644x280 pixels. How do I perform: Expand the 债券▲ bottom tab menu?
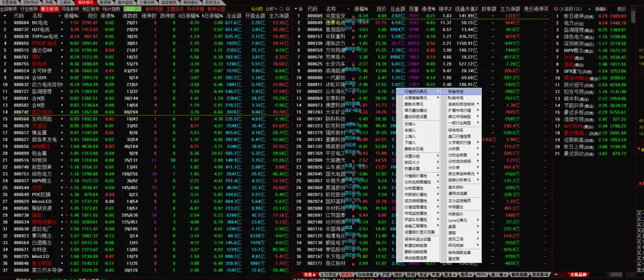coord(466,274)
